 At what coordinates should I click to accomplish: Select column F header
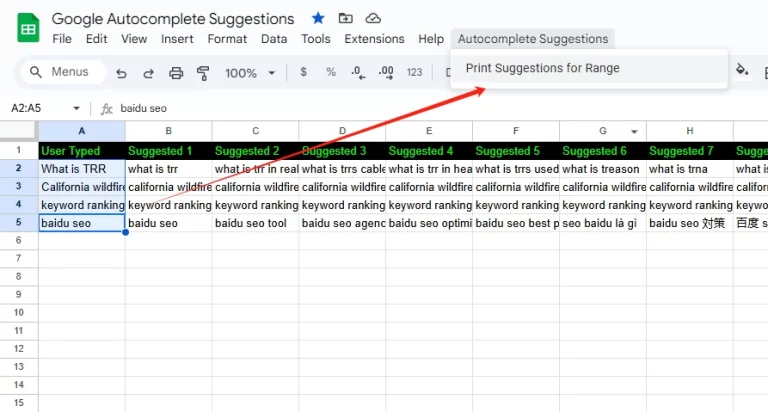coord(516,131)
